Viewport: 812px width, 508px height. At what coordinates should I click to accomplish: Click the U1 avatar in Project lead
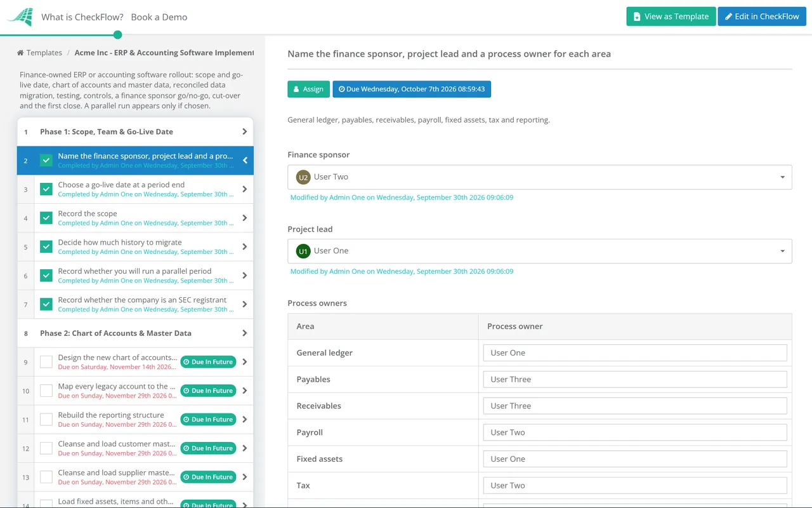tap(303, 251)
